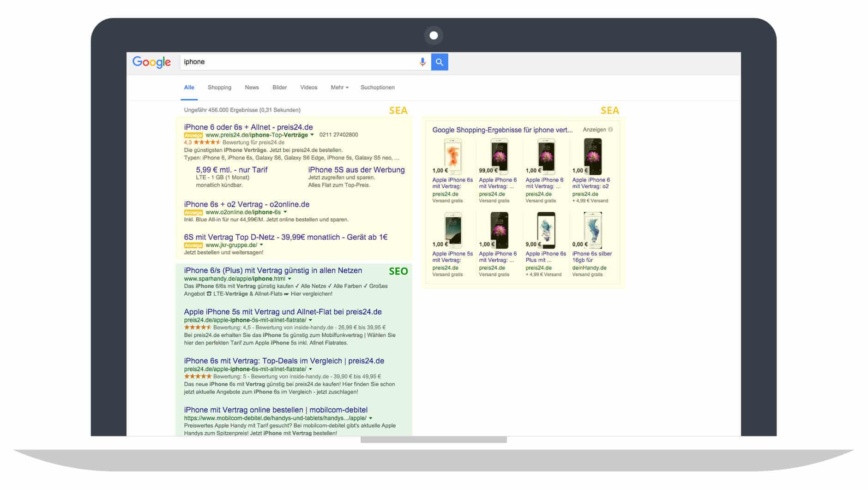Open ad iPhone 6s + o2 Vertrag - o2online.de
Viewport: 868px width, 489px height.
click(x=247, y=204)
